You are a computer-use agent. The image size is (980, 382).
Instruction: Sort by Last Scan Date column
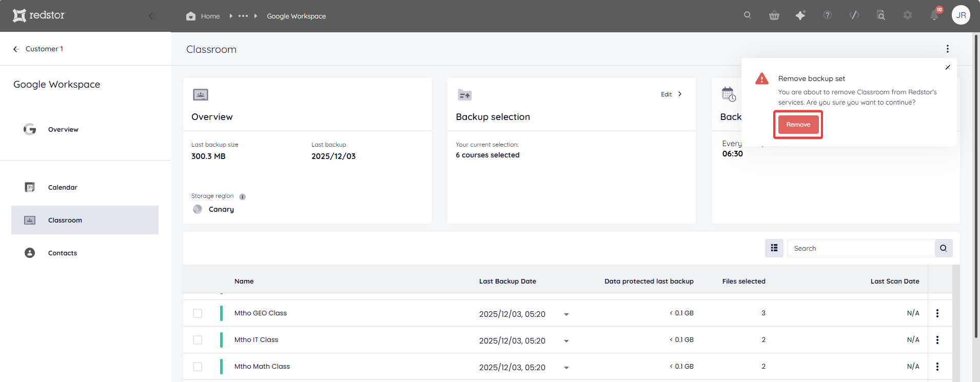tap(895, 282)
